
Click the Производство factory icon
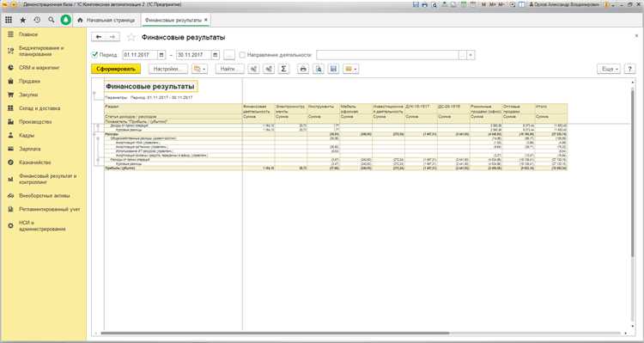[x=10, y=122]
